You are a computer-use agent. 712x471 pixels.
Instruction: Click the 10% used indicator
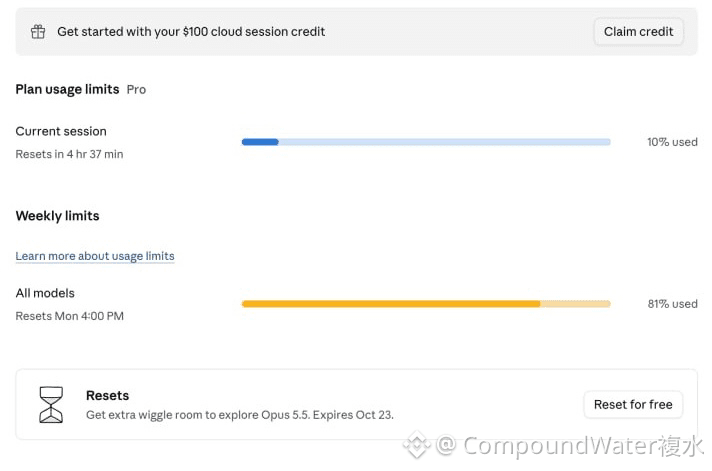(x=672, y=142)
